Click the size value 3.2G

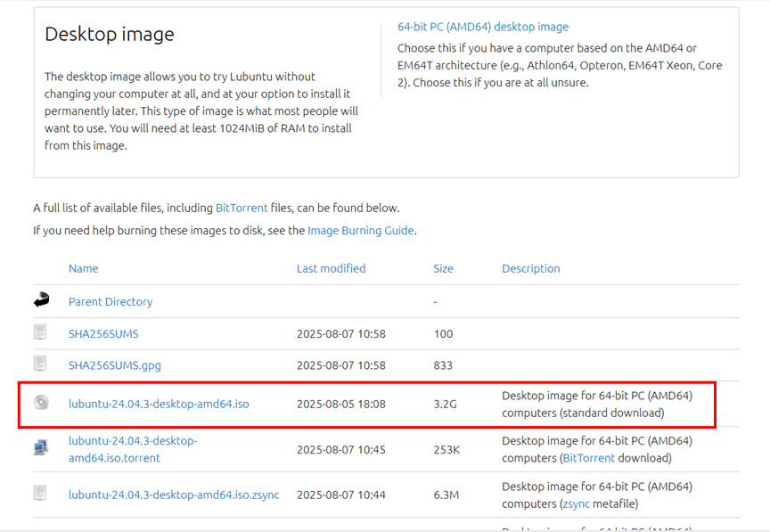(x=445, y=405)
